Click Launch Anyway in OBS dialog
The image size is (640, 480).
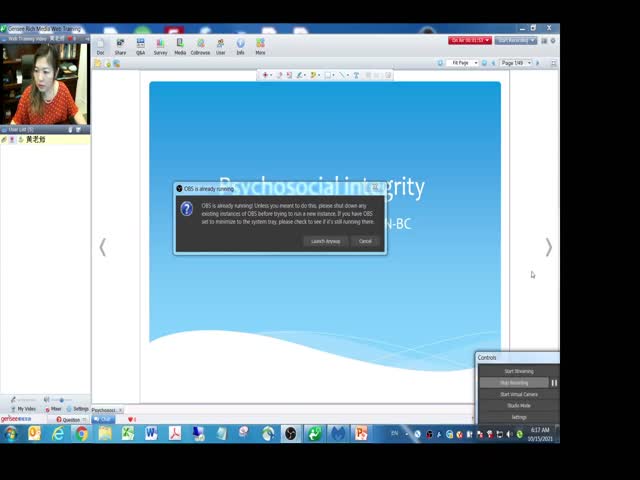pos(325,241)
